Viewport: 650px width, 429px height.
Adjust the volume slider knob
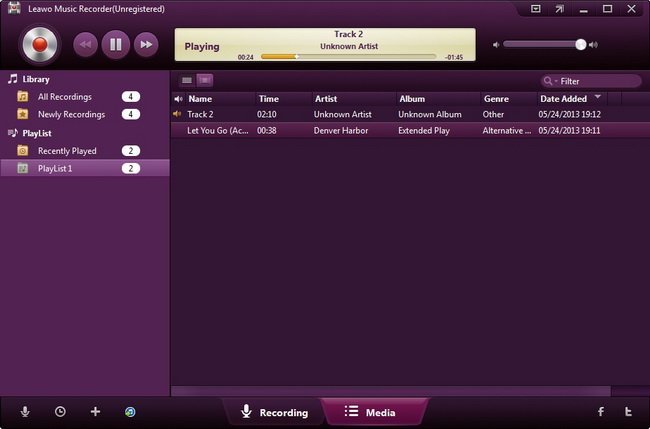point(581,45)
